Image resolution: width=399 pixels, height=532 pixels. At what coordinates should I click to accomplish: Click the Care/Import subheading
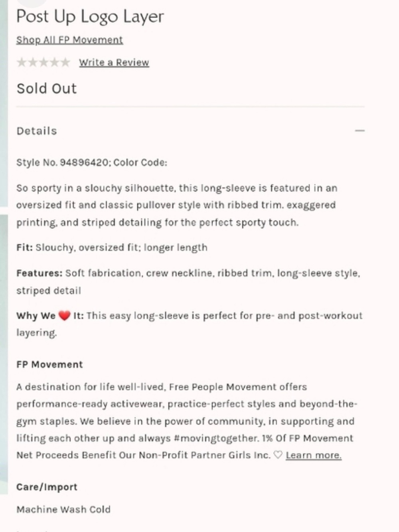47,487
